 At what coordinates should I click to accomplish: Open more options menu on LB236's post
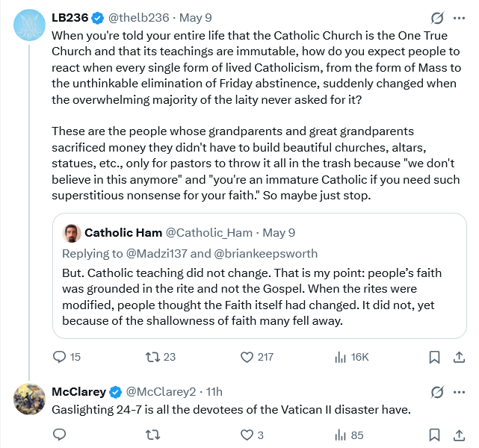459,18
